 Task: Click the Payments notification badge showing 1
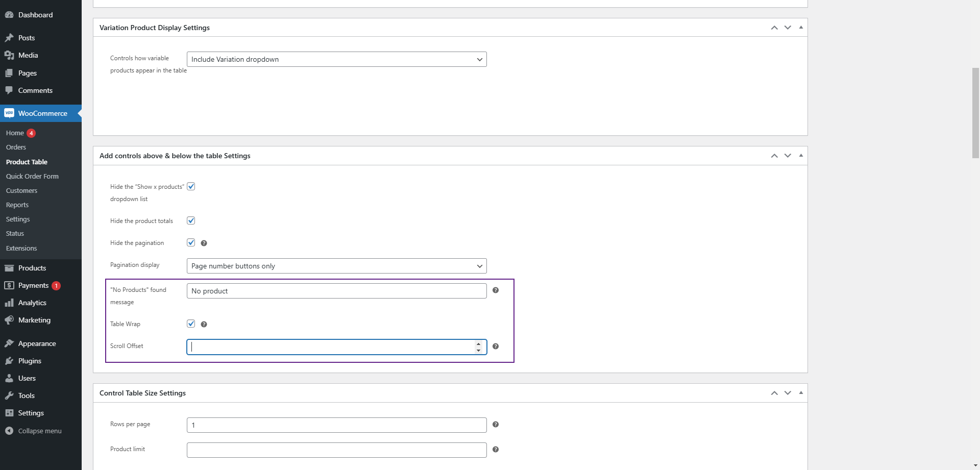click(56, 286)
